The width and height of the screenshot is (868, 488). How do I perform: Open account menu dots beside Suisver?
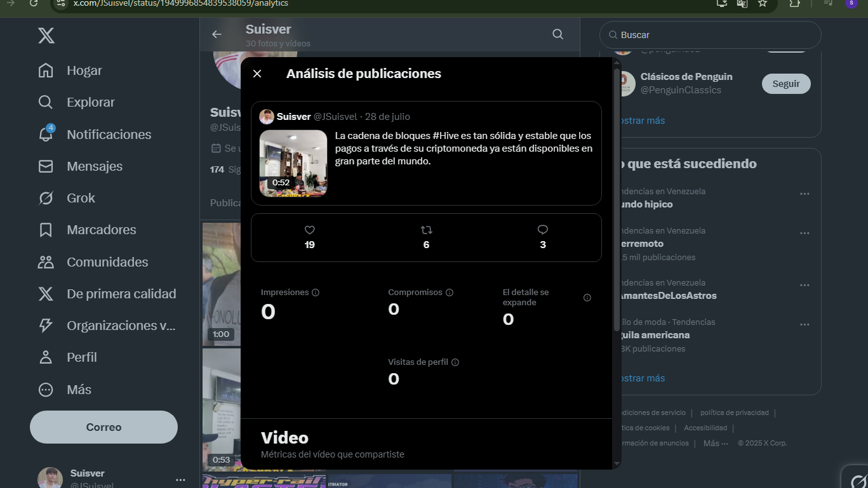[180, 480]
